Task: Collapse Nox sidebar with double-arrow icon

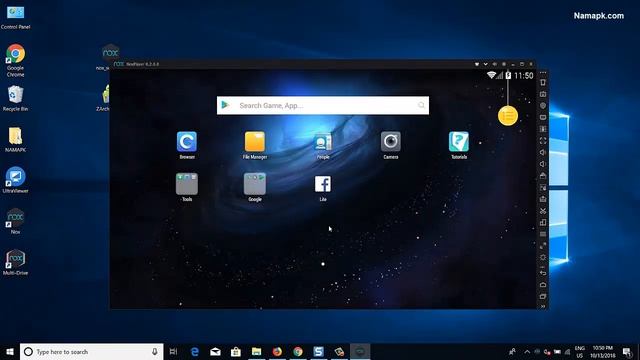Action: coord(543,306)
